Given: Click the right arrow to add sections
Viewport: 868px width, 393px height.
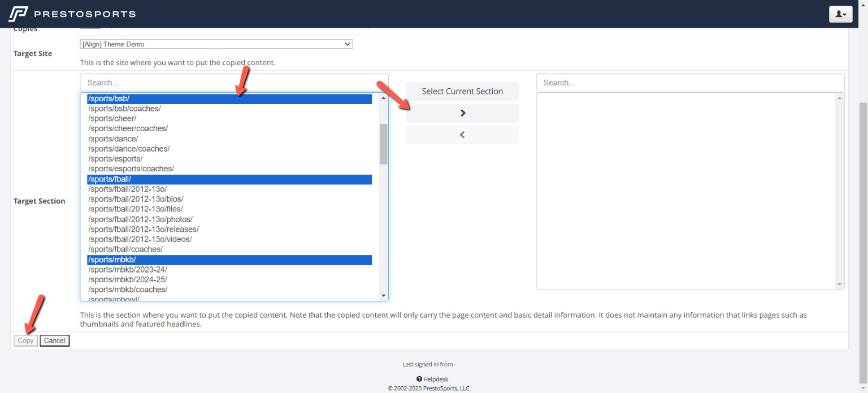Looking at the screenshot, I should click(x=462, y=113).
